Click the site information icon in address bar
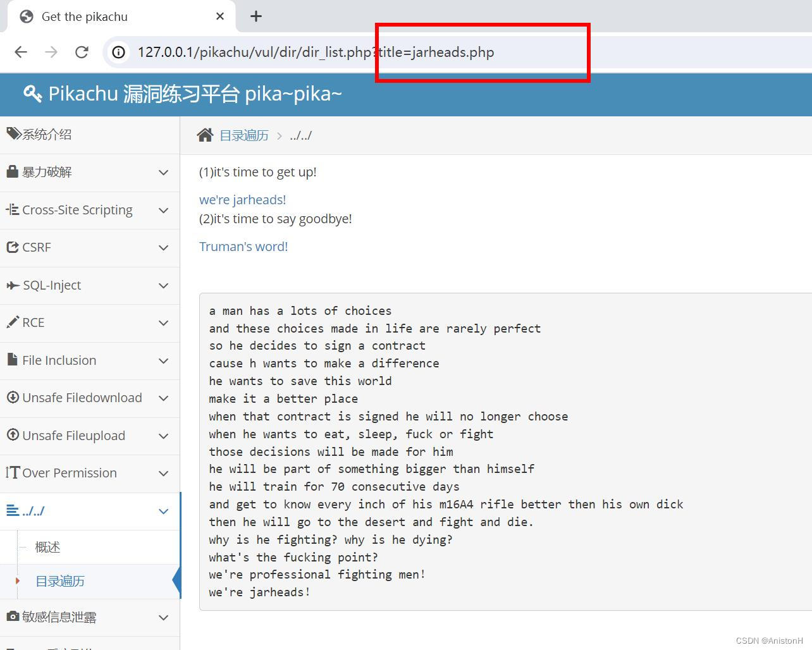The width and height of the screenshot is (812, 650). [118, 52]
